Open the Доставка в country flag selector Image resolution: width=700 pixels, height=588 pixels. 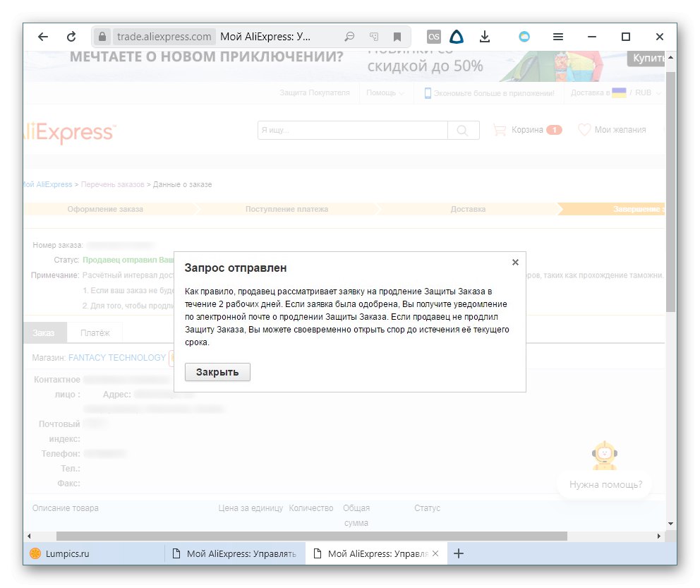[619, 92]
